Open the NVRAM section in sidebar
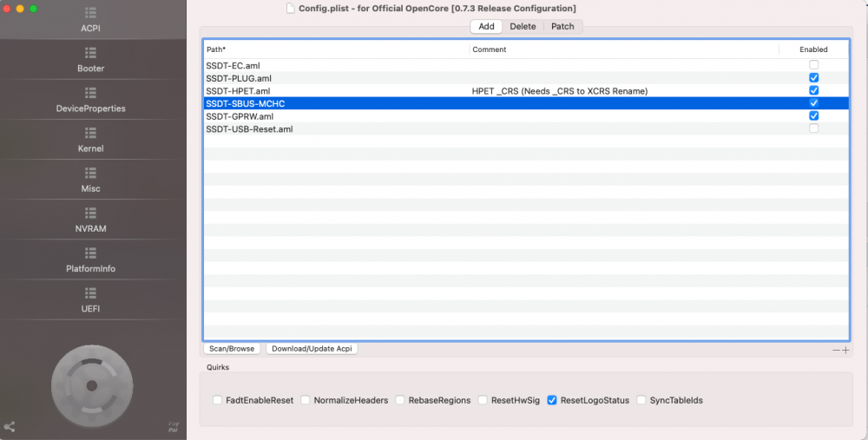Viewport: 868px width, 440px height. [x=91, y=220]
